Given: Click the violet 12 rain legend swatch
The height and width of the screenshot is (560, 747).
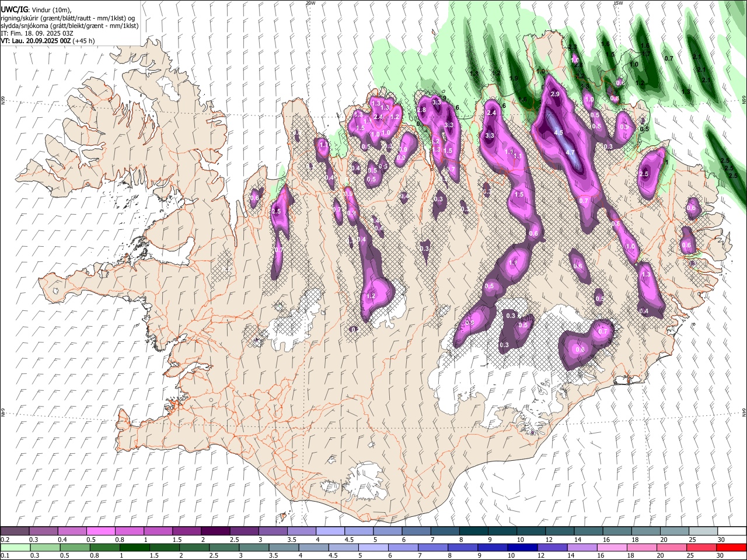Looking at the screenshot, I should (551, 547).
